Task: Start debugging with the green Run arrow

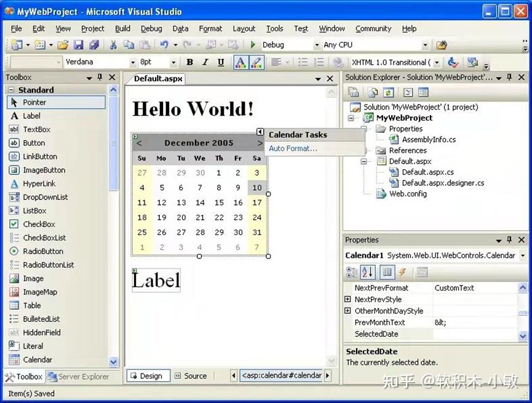Action: point(253,44)
